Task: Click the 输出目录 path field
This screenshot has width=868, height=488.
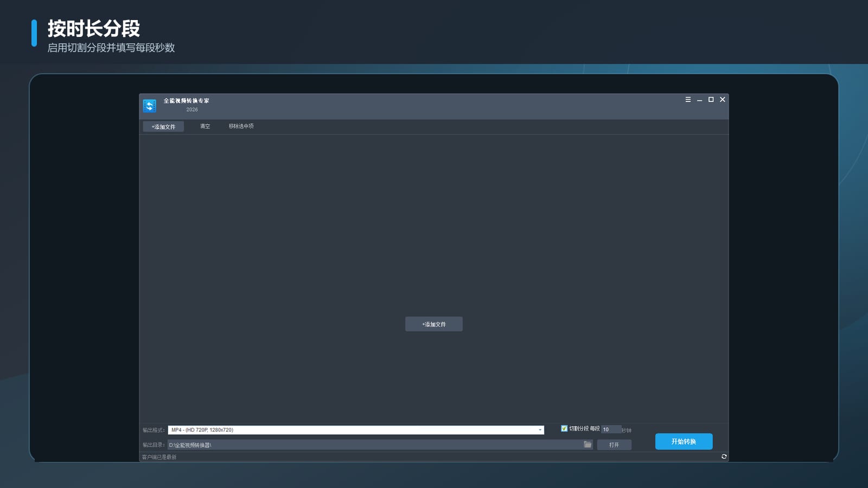Action: [x=374, y=445]
